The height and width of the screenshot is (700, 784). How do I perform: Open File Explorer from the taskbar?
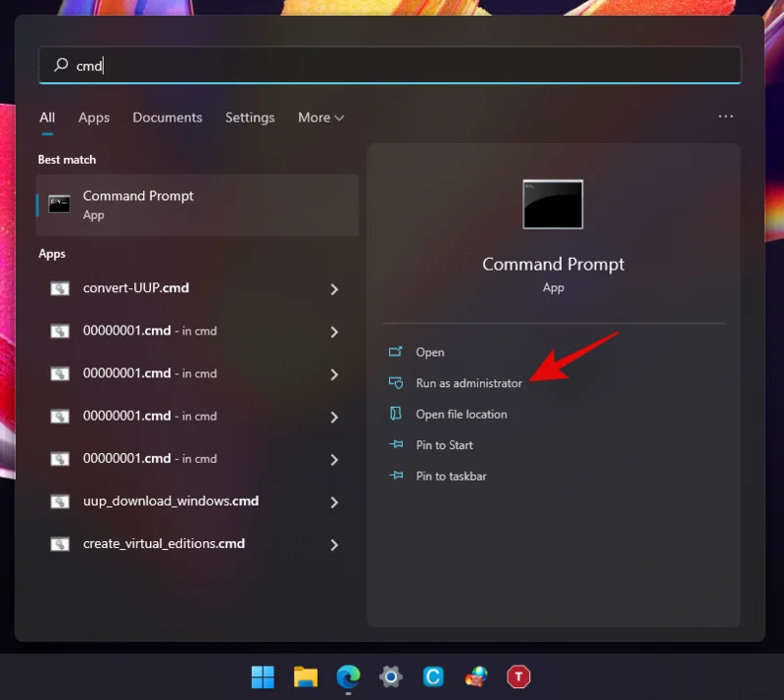coord(306,676)
